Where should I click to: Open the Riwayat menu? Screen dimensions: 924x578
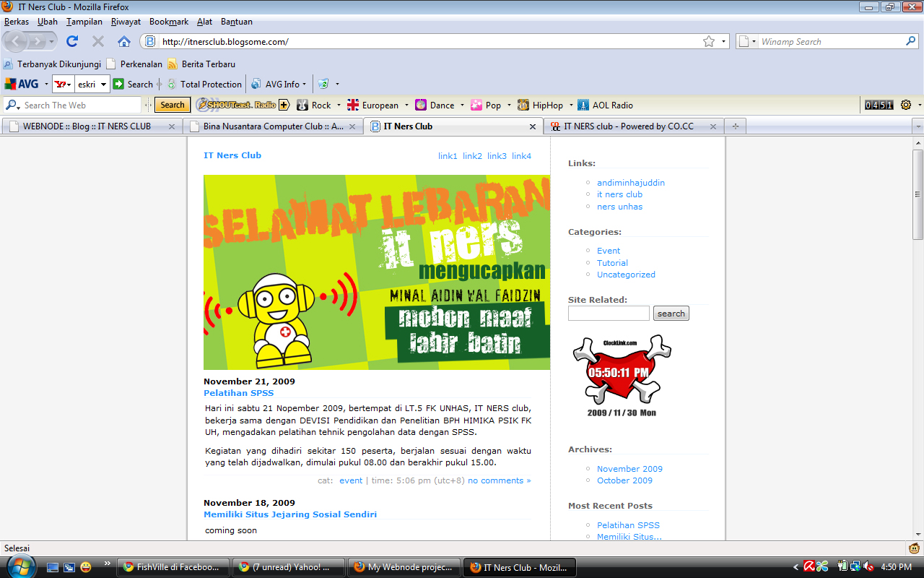tap(126, 22)
